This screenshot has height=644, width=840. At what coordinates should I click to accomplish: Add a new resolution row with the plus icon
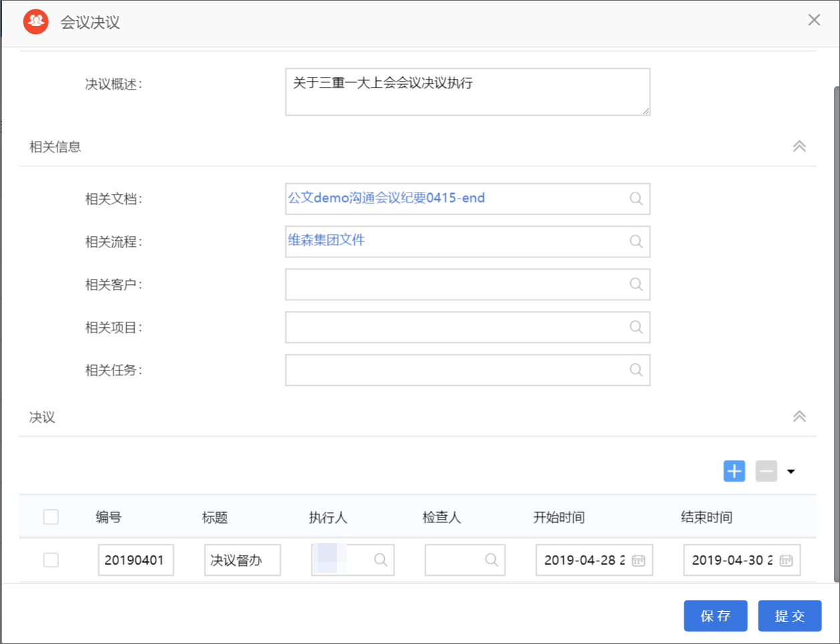coord(734,471)
